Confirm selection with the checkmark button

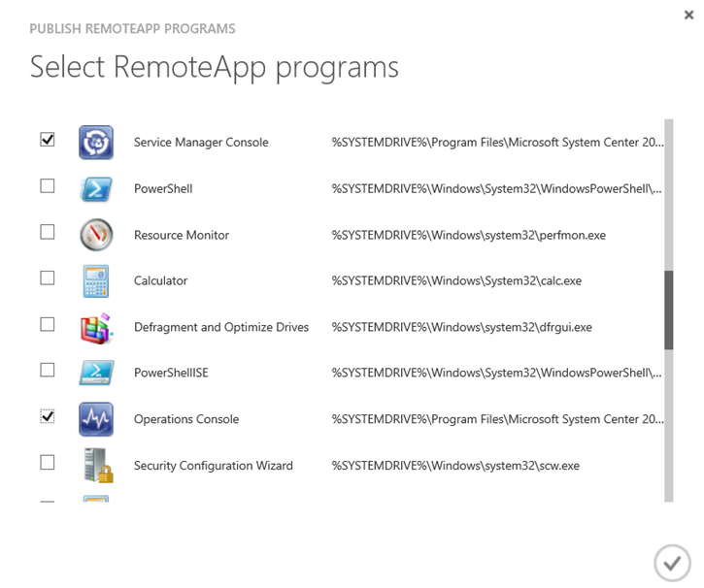click(x=672, y=563)
